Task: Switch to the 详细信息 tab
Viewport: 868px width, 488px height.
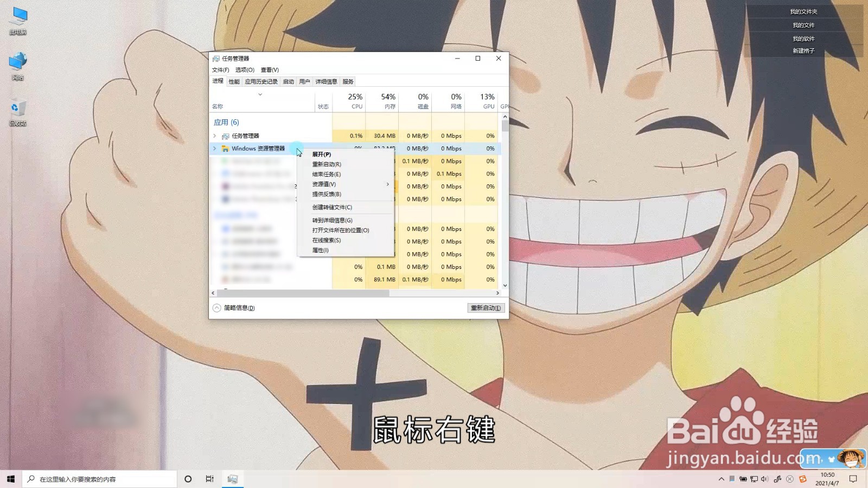Action: click(x=326, y=82)
